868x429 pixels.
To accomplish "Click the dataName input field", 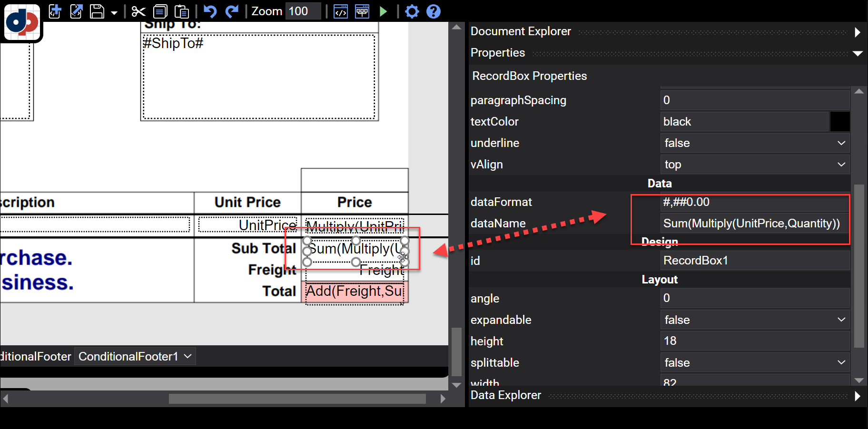I will click(753, 224).
